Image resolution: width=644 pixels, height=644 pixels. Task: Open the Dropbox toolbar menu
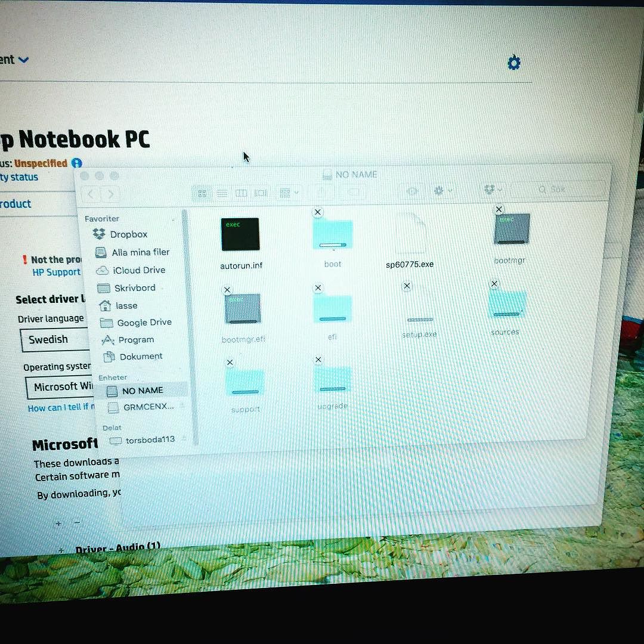coord(493,190)
